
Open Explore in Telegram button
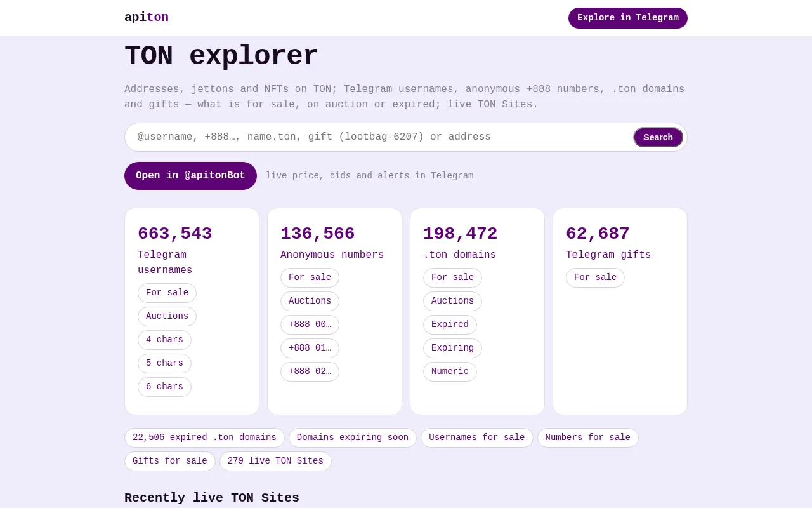628,18
